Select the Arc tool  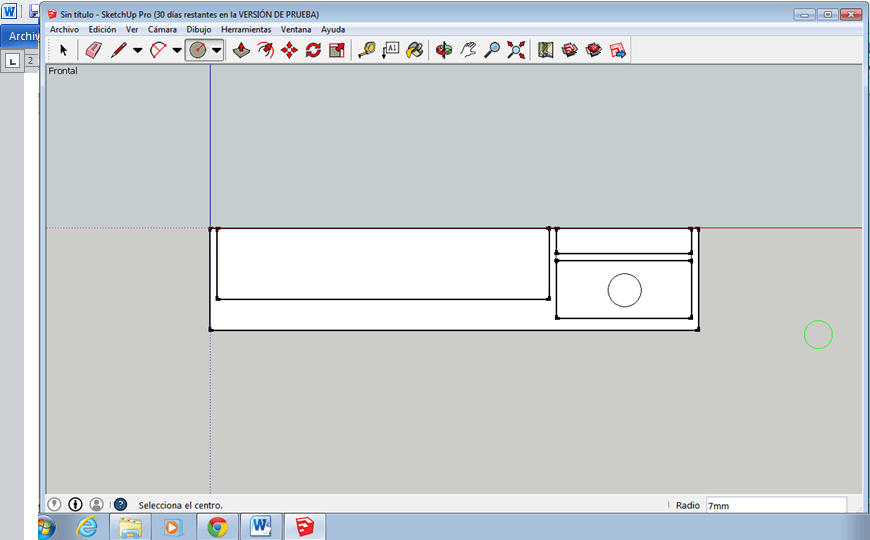(x=158, y=51)
